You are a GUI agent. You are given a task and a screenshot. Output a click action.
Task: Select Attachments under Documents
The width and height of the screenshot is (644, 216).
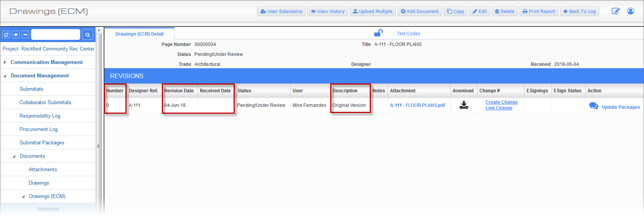[43, 169]
